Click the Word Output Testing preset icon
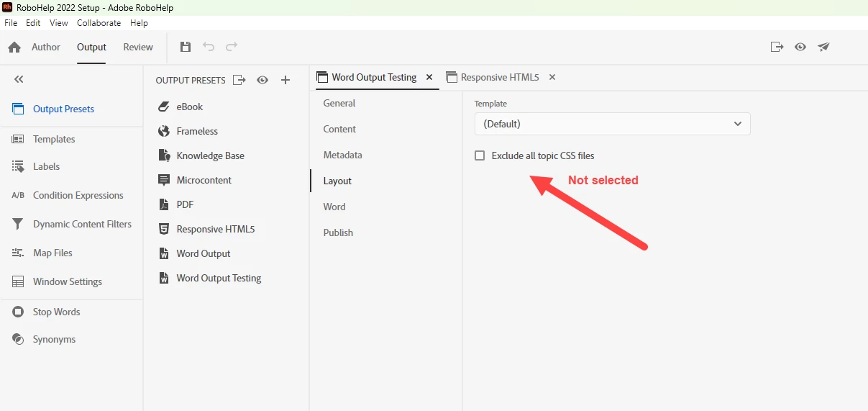Viewport: 868px width, 411px height. (x=163, y=278)
